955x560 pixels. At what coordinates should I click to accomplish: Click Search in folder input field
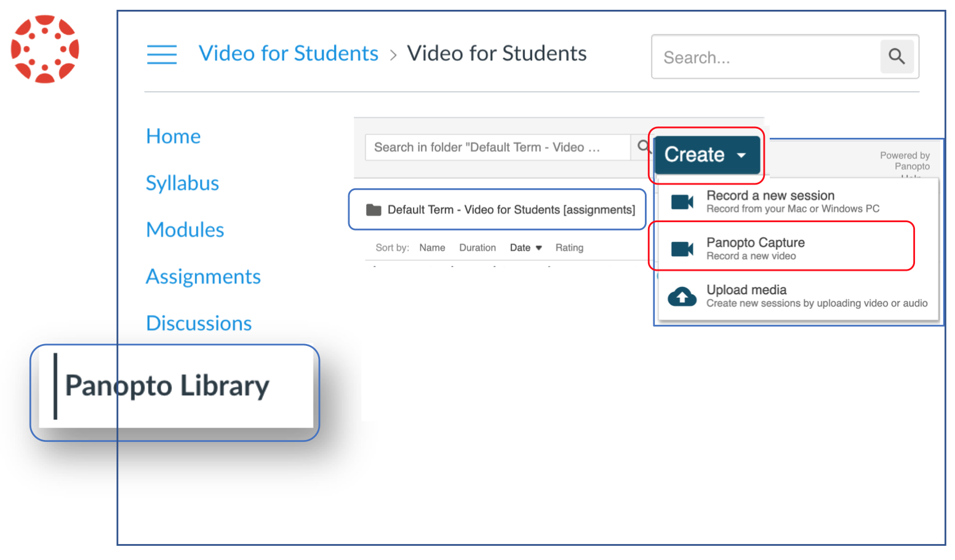click(x=497, y=147)
